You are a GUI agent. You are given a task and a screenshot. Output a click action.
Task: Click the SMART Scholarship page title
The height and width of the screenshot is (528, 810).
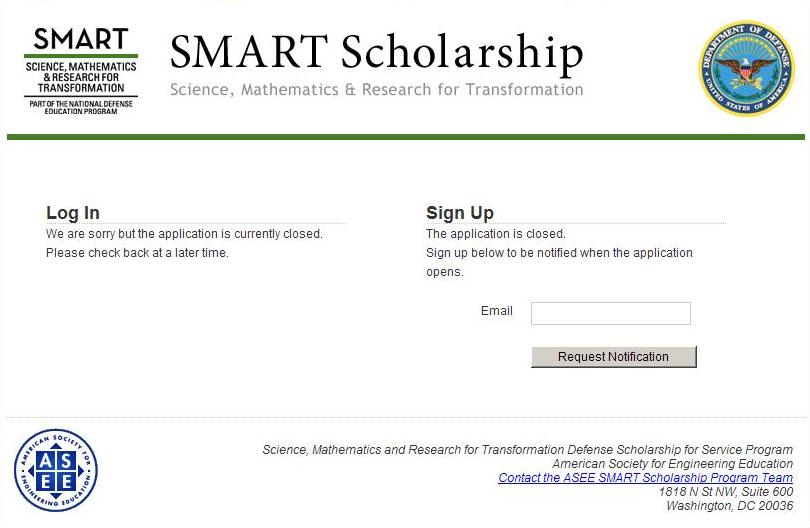coord(376,52)
